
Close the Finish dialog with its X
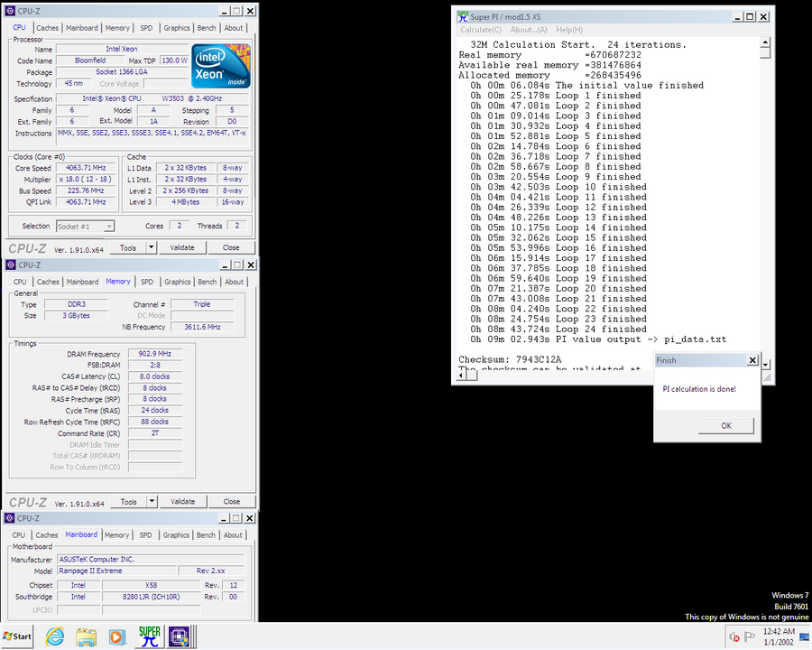[752, 360]
